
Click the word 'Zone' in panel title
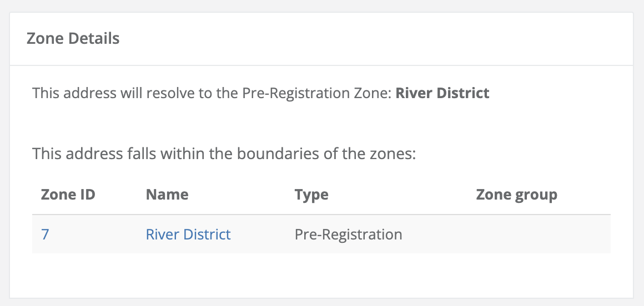(44, 39)
